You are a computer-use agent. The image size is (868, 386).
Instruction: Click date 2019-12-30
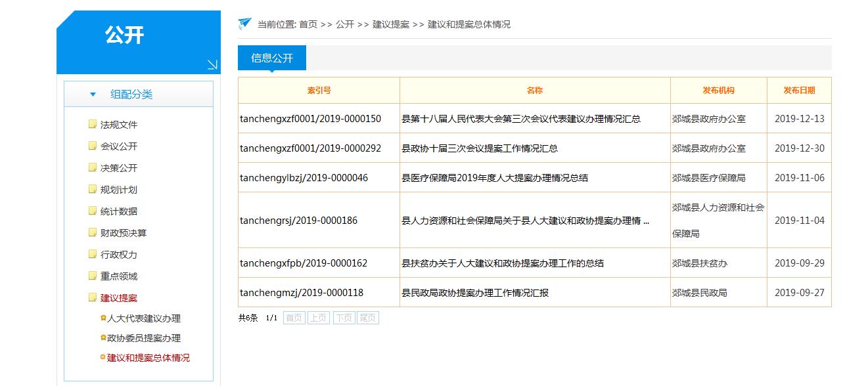click(x=800, y=148)
